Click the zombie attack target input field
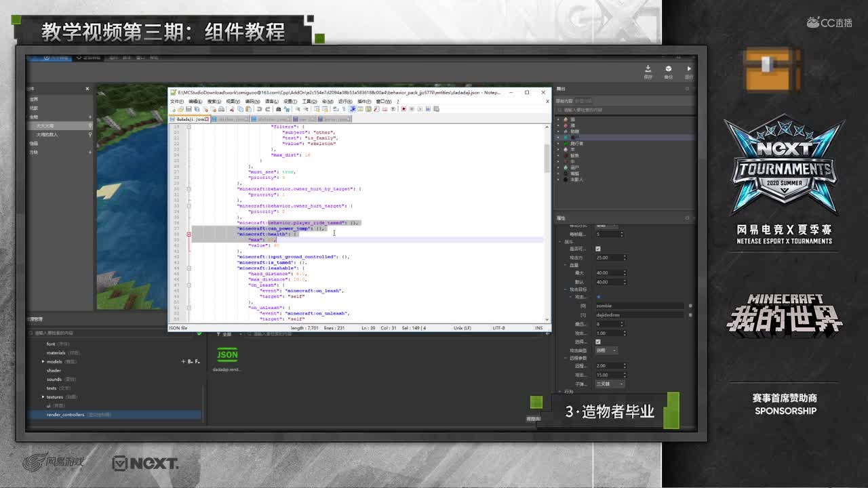 coord(637,306)
